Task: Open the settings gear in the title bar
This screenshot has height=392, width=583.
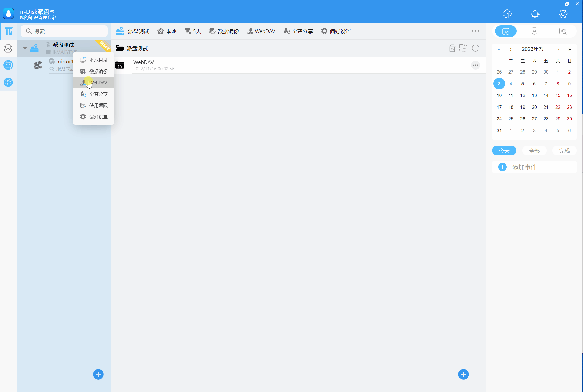Action: [x=563, y=14]
